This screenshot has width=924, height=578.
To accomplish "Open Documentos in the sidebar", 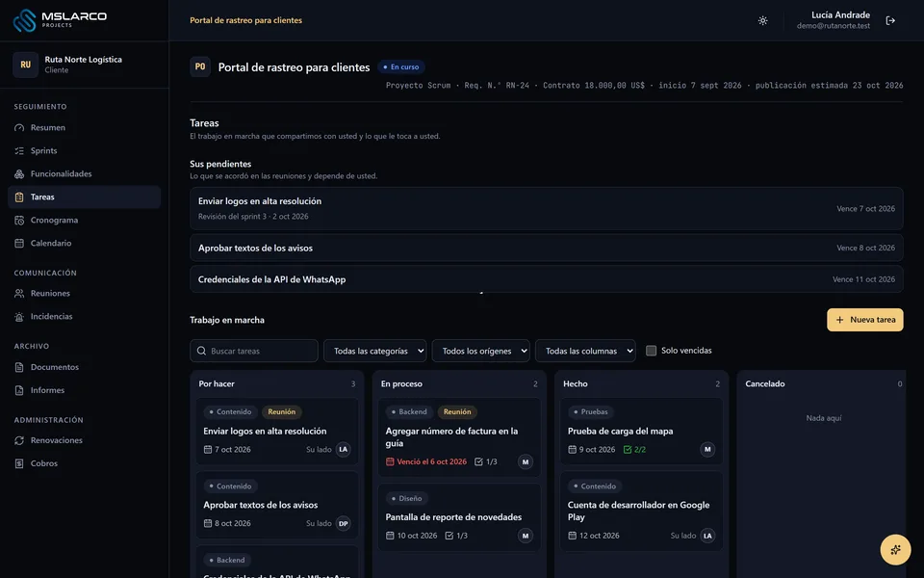I will [x=85, y=367].
